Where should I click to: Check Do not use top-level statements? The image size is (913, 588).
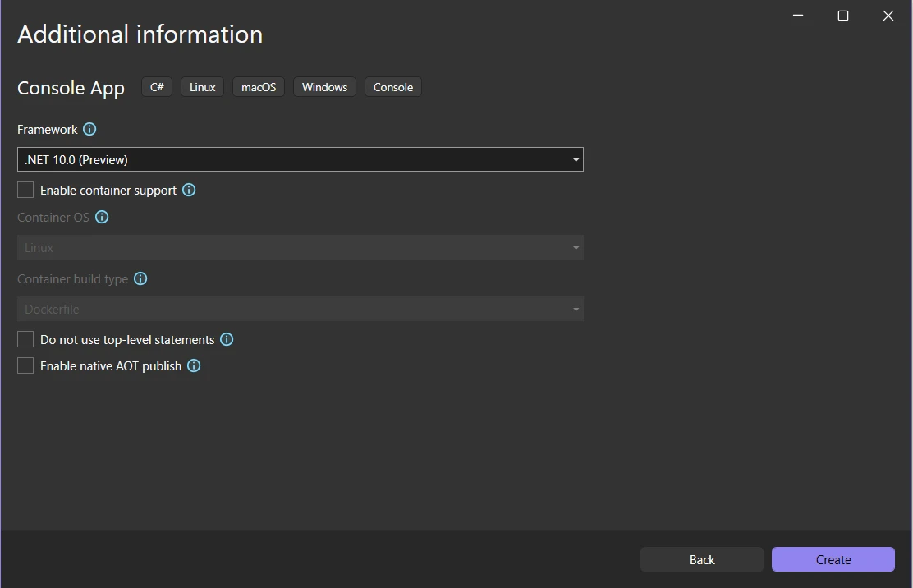[x=26, y=340]
